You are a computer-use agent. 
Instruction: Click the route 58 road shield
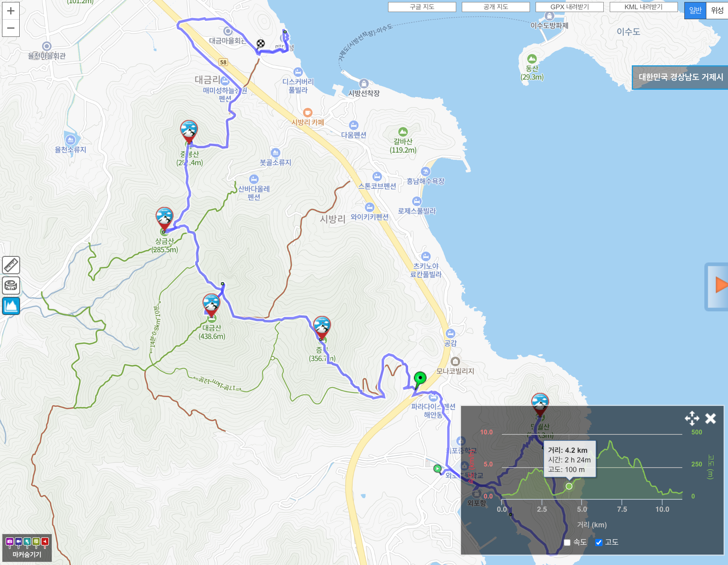[223, 62]
